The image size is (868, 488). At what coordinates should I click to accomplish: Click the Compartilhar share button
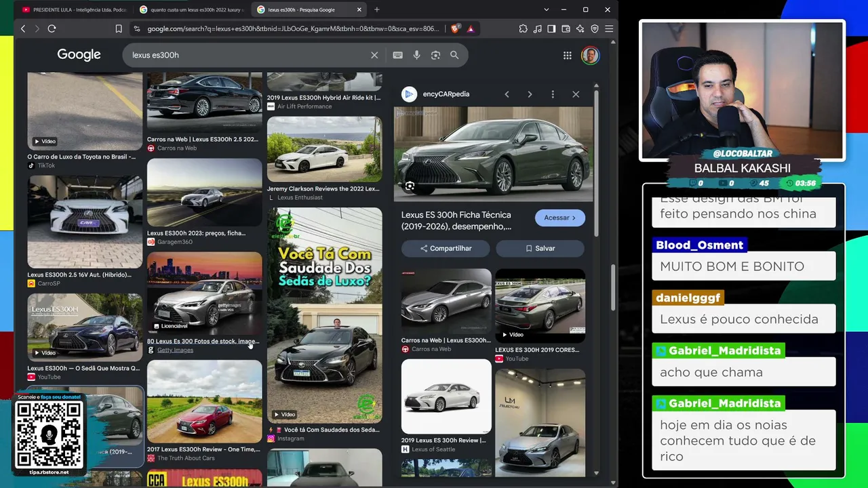coord(446,249)
